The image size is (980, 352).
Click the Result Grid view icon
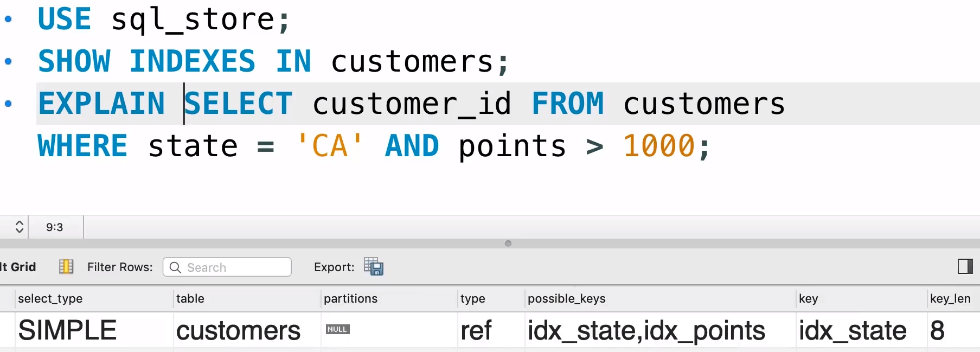coord(66,266)
